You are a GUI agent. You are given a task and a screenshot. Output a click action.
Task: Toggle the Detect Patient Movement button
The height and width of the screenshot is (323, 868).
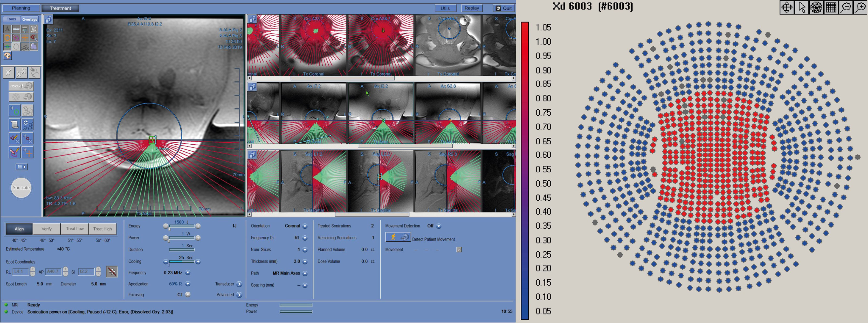[x=398, y=237]
